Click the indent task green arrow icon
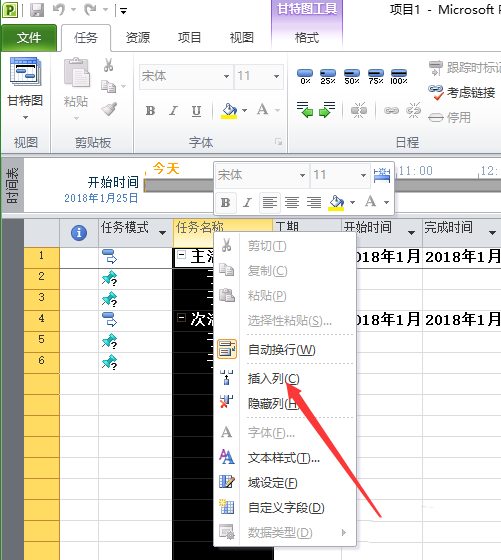This screenshot has width=501, height=560. tap(327, 110)
